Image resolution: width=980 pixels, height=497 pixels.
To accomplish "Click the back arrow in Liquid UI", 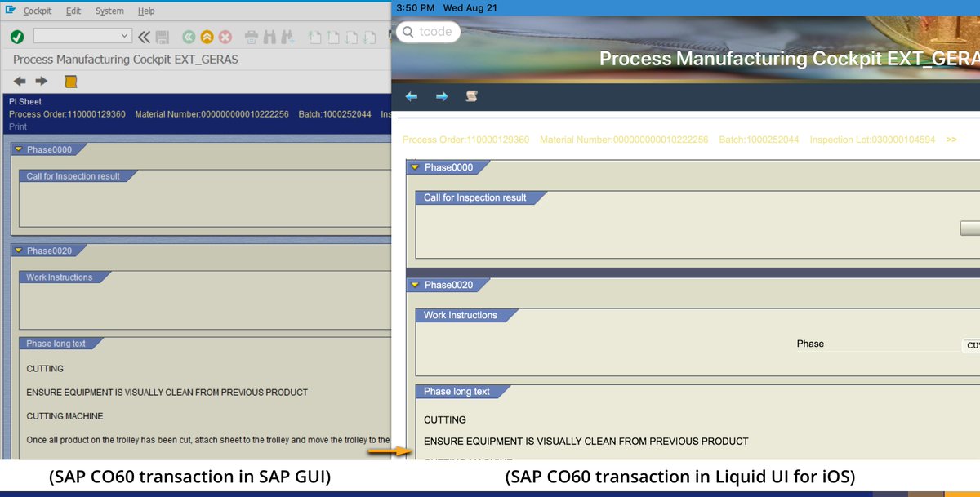I will coord(412,95).
